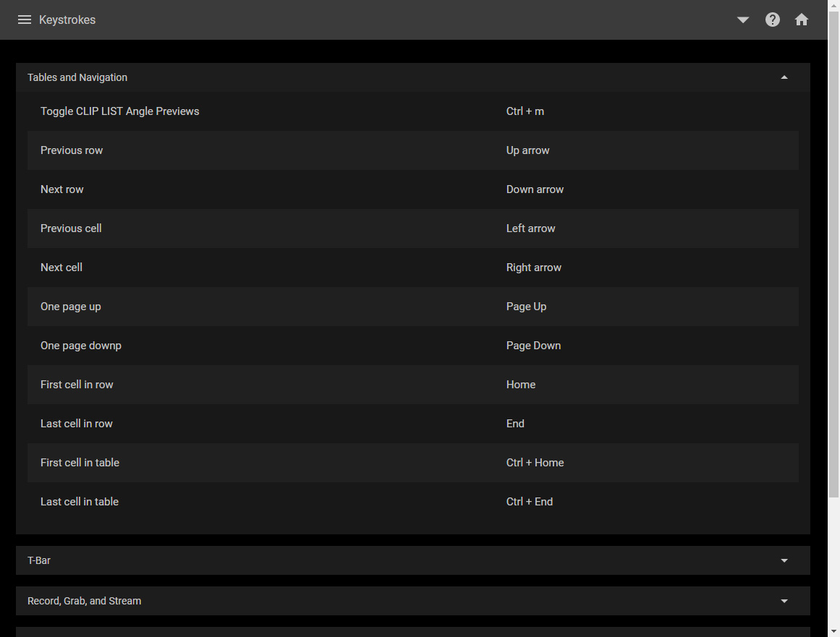The width and height of the screenshot is (840, 637).
Task: Open the header dropdown arrow
Action: 743,20
